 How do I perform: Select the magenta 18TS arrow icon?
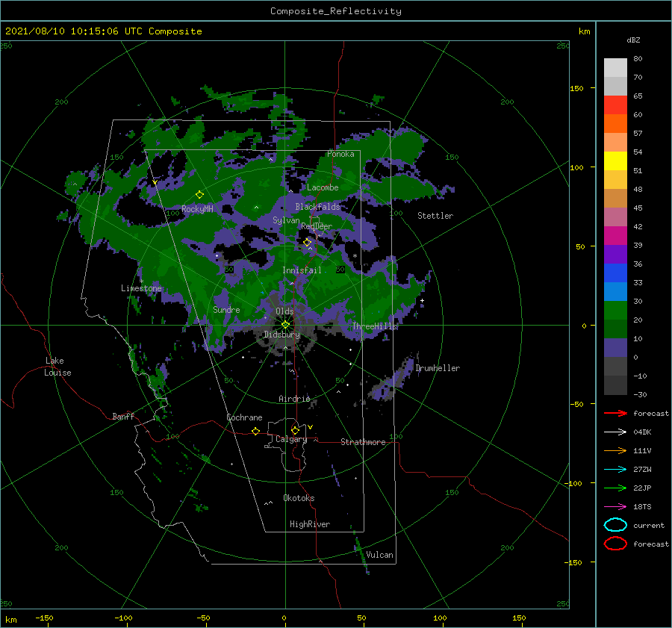click(615, 507)
